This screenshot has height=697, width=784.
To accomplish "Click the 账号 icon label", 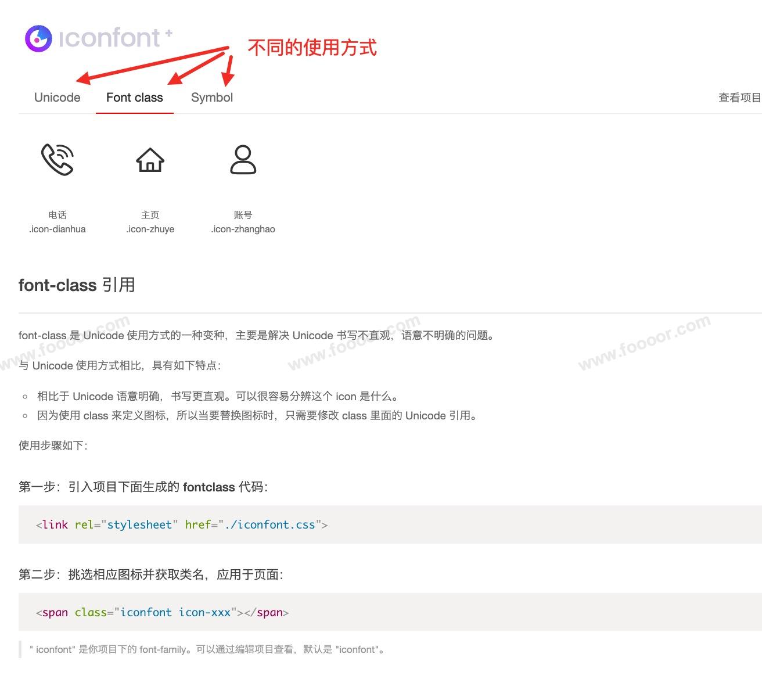I will pyautogui.click(x=243, y=215).
